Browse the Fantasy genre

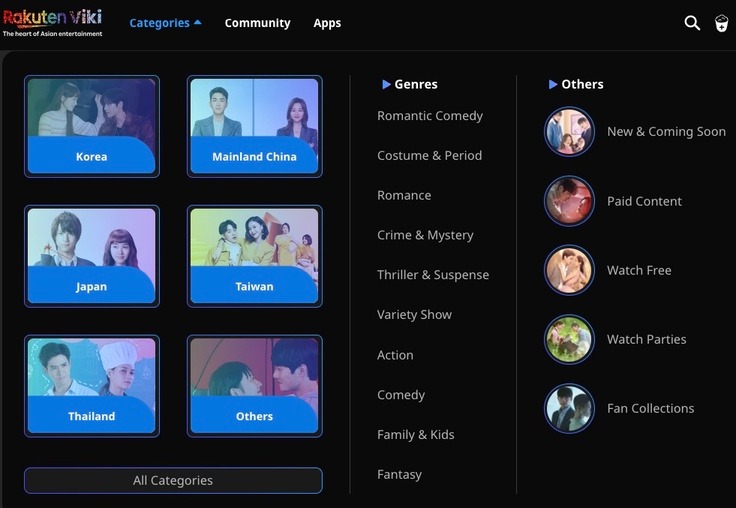(x=399, y=475)
